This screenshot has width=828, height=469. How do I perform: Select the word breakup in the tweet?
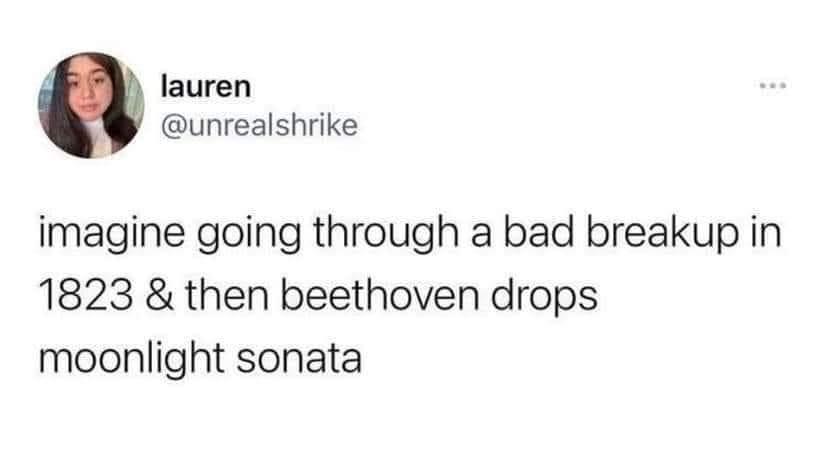[662, 232]
